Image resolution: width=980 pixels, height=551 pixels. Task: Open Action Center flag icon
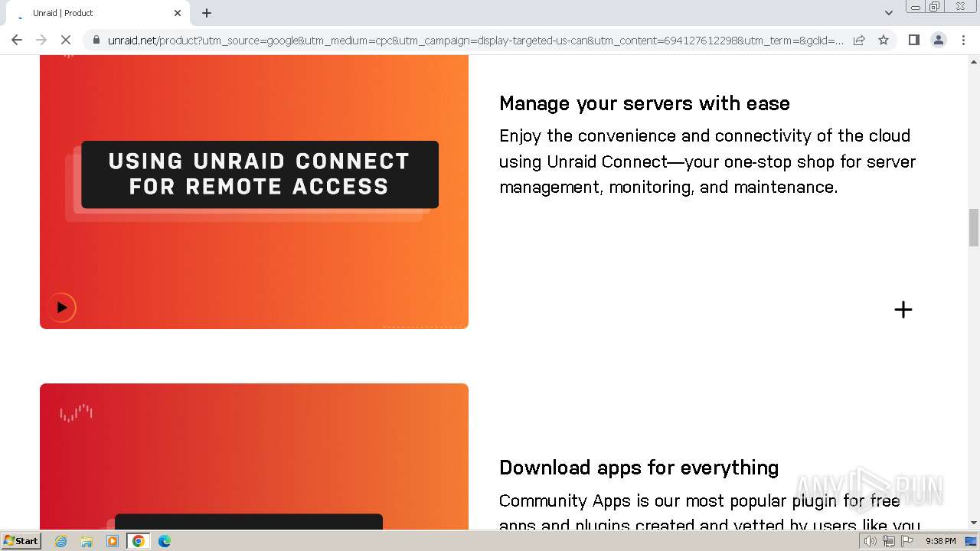(907, 541)
